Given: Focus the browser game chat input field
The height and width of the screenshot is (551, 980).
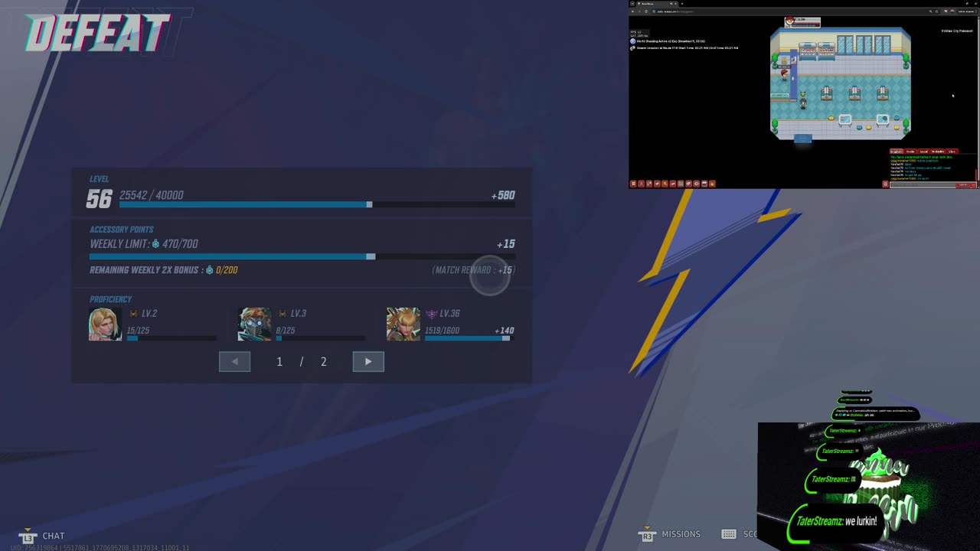Looking at the screenshot, I should (x=923, y=184).
